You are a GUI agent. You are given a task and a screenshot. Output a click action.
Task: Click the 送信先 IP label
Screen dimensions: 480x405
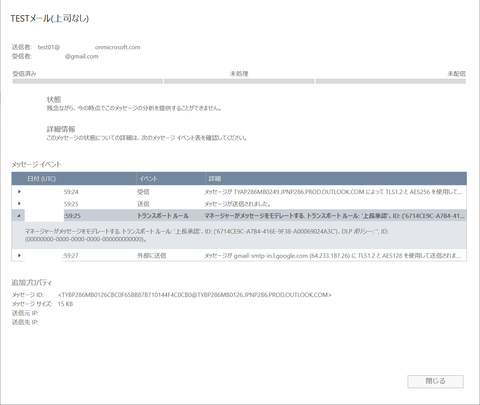tap(25, 322)
